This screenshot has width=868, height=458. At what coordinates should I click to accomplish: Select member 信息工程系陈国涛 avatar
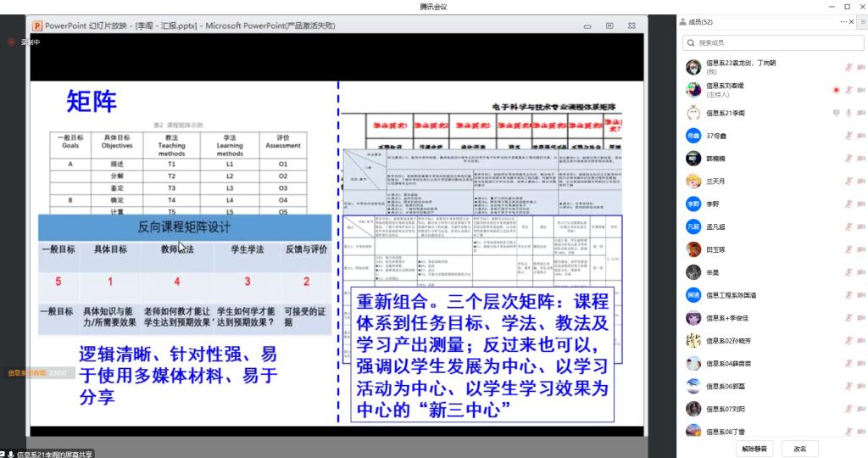click(693, 295)
